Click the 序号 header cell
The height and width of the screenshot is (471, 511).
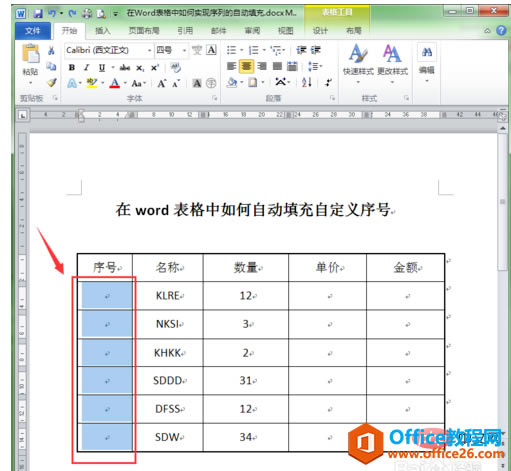click(105, 267)
